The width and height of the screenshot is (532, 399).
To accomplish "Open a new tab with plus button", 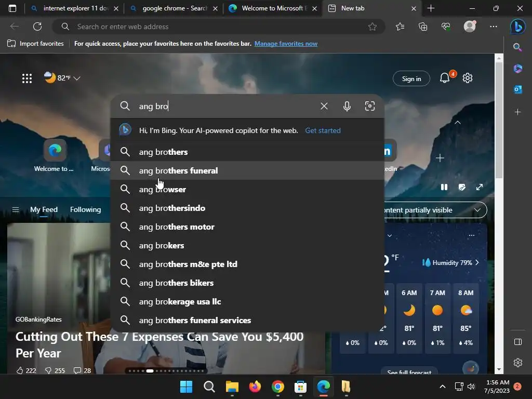I will tap(431, 8).
